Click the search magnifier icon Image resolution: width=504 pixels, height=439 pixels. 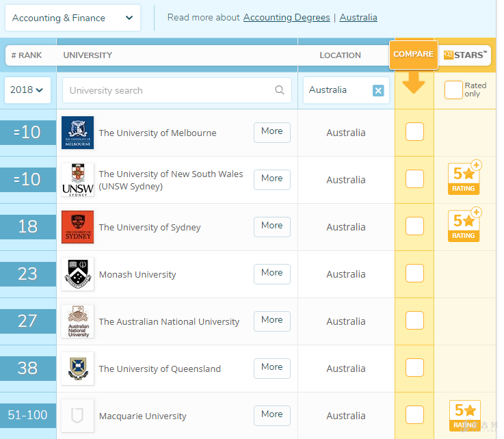pos(279,90)
